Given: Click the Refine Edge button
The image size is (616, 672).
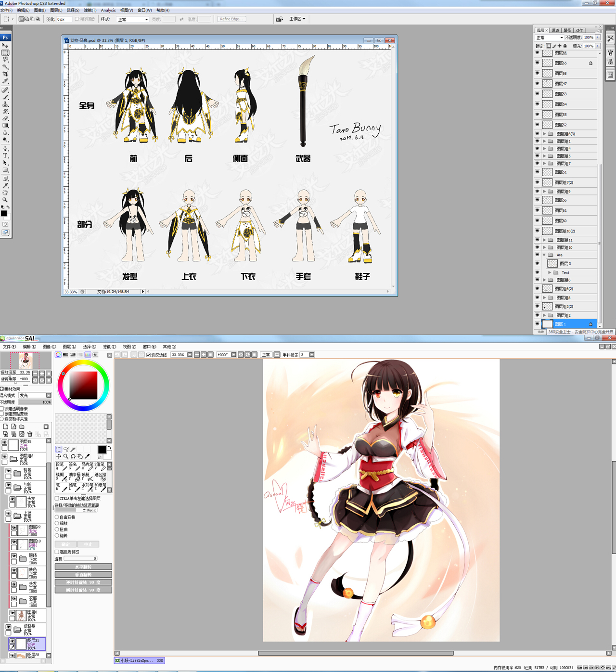Looking at the screenshot, I should point(231,19).
